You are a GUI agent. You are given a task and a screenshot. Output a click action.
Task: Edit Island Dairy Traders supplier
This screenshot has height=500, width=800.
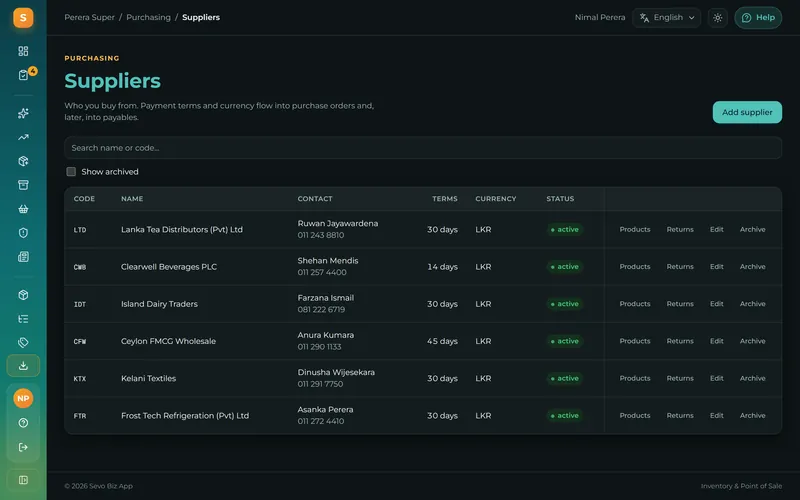pyautogui.click(x=716, y=304)
